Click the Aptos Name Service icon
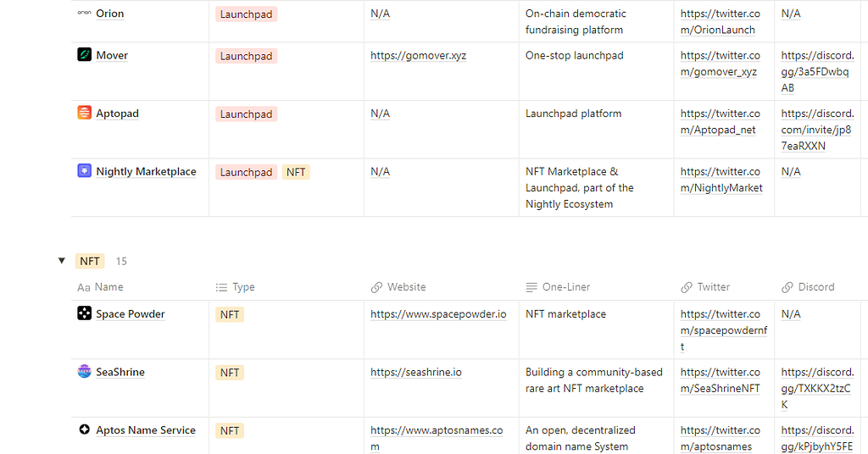 pyautogui.click(x=84, y=429)
